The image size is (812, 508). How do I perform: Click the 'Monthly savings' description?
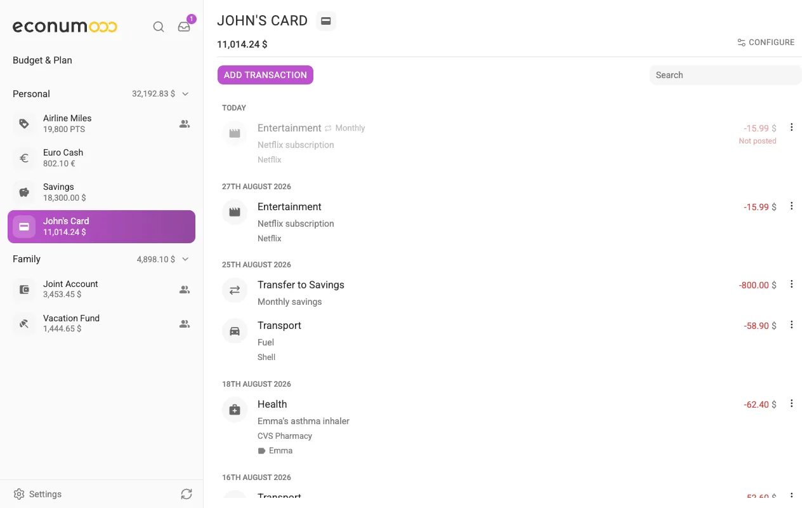pyautogui.click(x=289, y=302)
